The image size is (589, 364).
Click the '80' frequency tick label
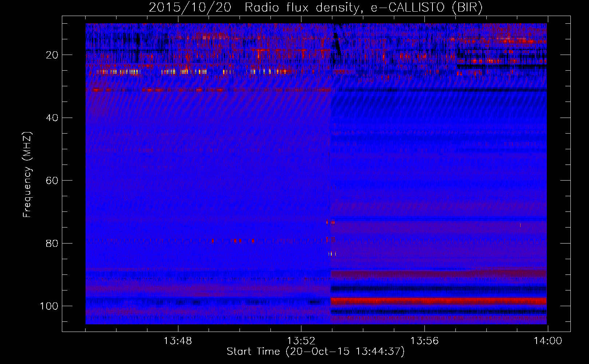pos(52,243)
